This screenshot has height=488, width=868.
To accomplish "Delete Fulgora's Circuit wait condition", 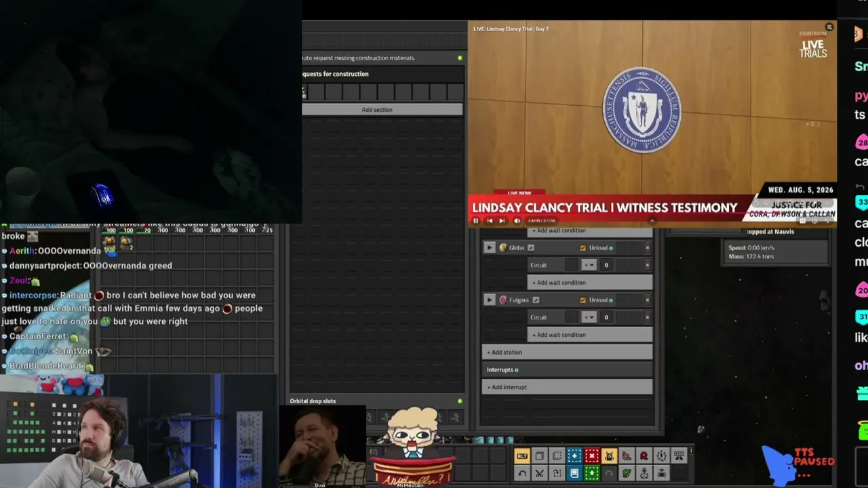I will [x=647, y=317].
